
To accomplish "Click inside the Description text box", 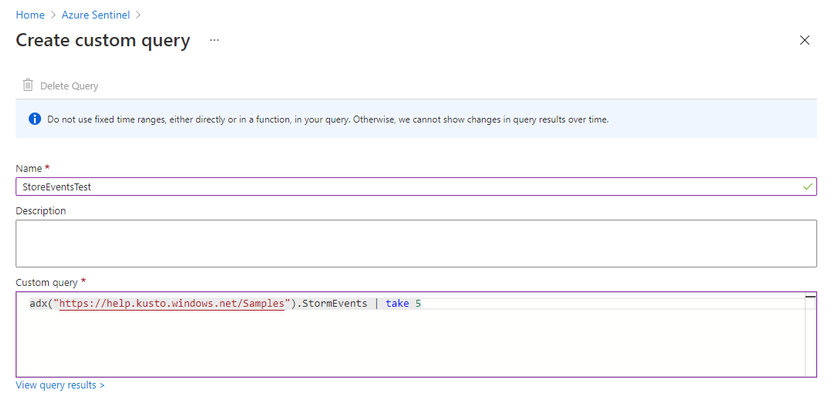I will 416,244.
